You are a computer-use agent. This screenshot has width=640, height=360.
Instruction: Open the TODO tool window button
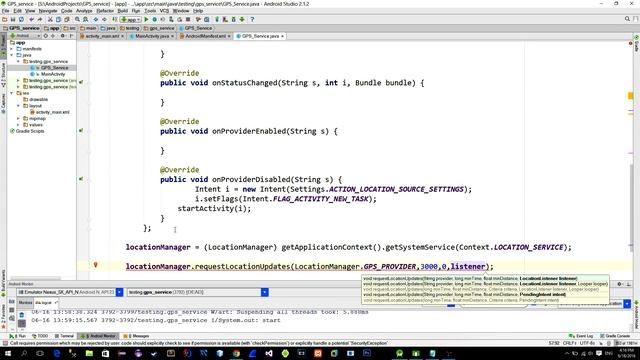point(40,336)
